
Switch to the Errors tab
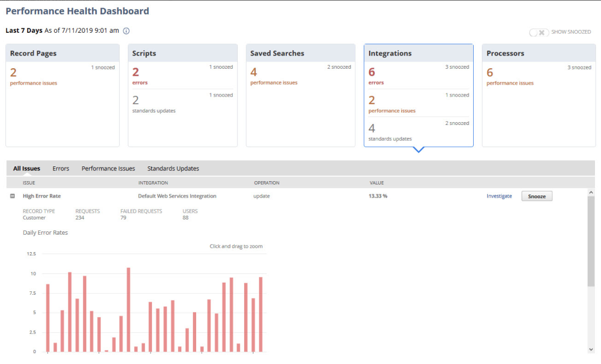click(x=61, y=169)
